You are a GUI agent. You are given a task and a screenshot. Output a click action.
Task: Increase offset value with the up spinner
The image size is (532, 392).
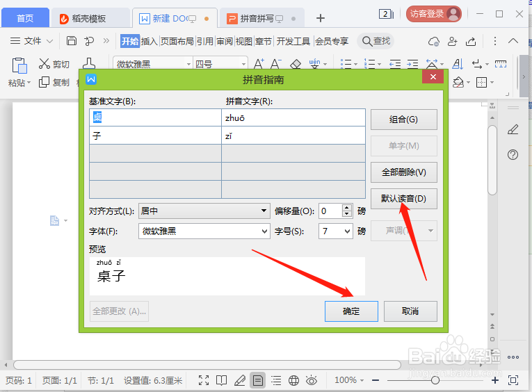[346, 208]
